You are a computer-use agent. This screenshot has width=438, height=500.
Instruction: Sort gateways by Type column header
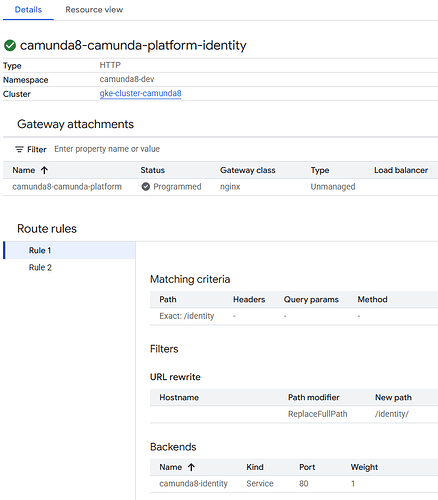[x=320, y=170]
